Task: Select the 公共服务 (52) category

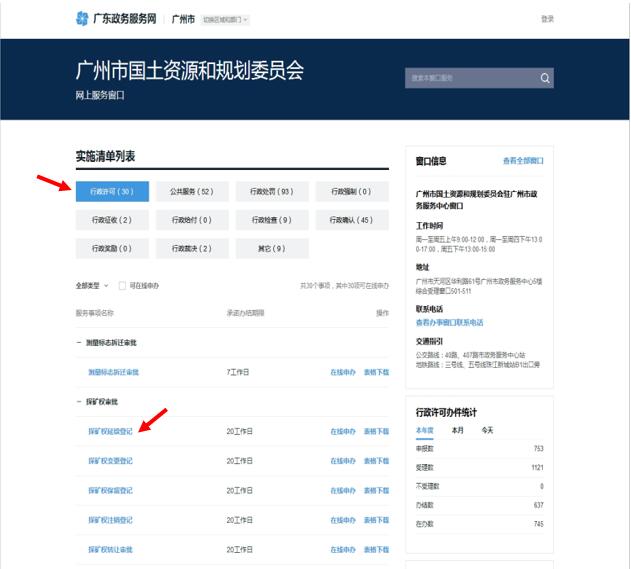Action: tap(192, 191)
